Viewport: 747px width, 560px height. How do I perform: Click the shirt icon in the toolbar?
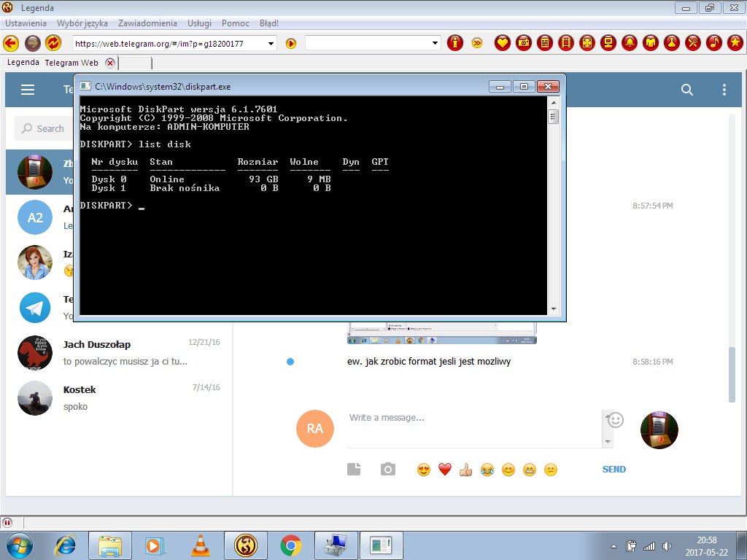[x=650, y=43]
